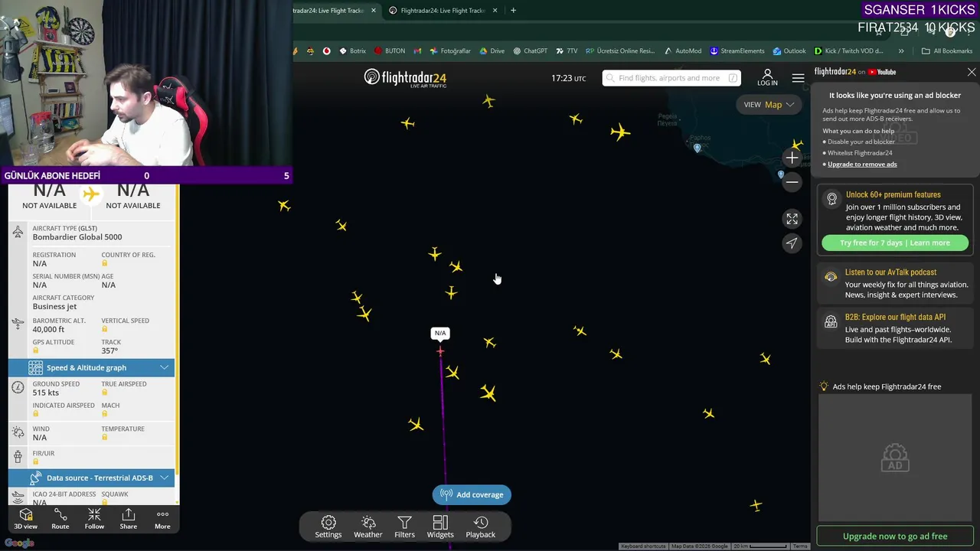980x551 pixels.
Task: Open flight Playback
Action: [481, 527]
